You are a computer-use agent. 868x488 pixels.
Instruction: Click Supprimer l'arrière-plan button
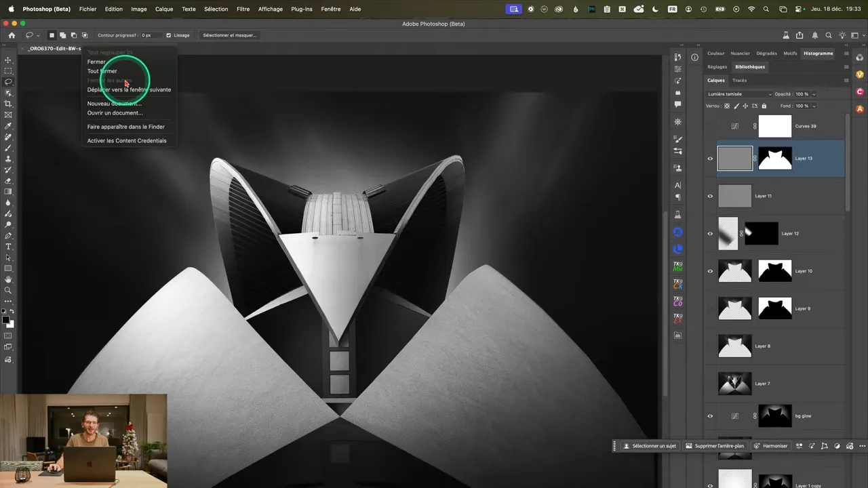[x=715, y=446]
